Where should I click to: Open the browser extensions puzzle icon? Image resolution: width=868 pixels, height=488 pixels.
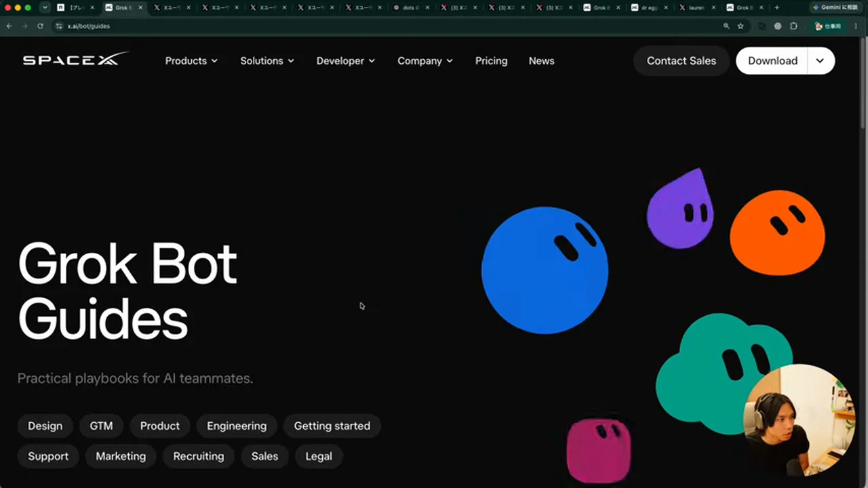[x=793, y=26]
